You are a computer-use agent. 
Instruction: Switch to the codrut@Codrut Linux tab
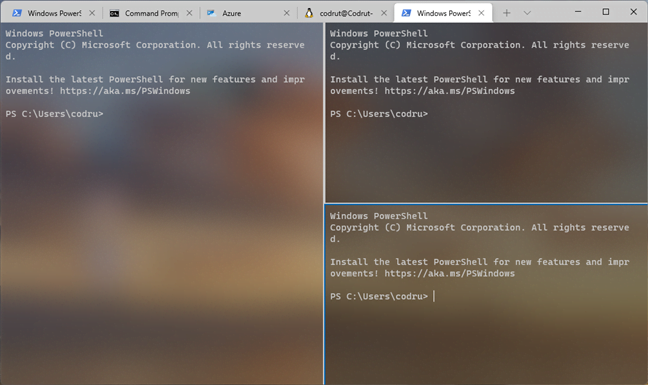[x=345, y=13]
